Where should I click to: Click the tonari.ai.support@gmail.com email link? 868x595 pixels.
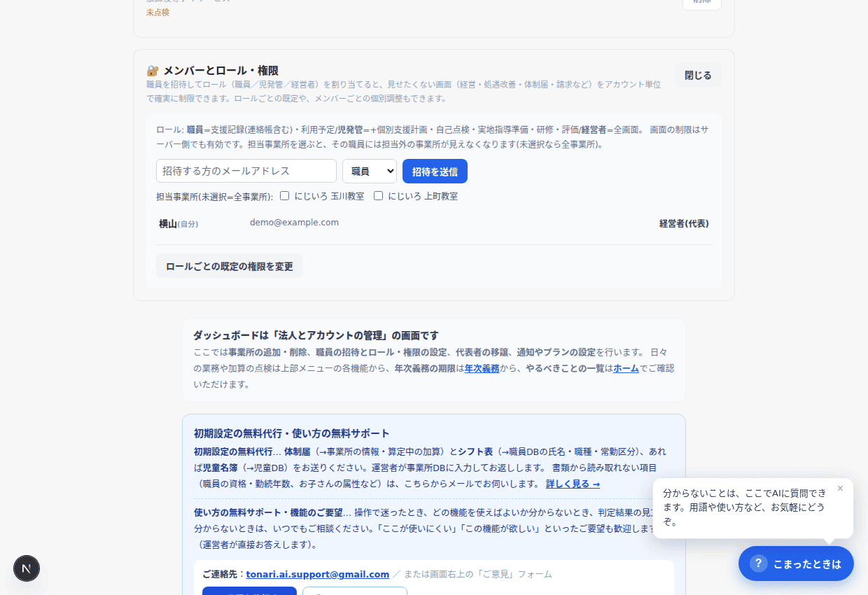coord(318,574)
